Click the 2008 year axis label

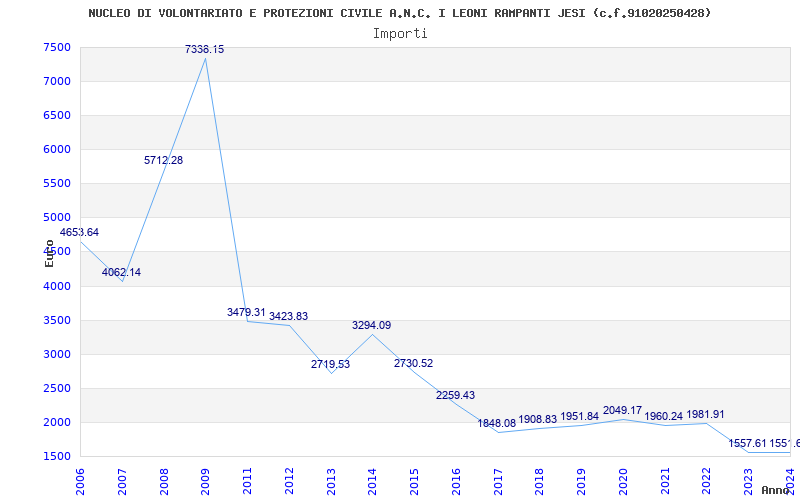[x=164, y=482]
